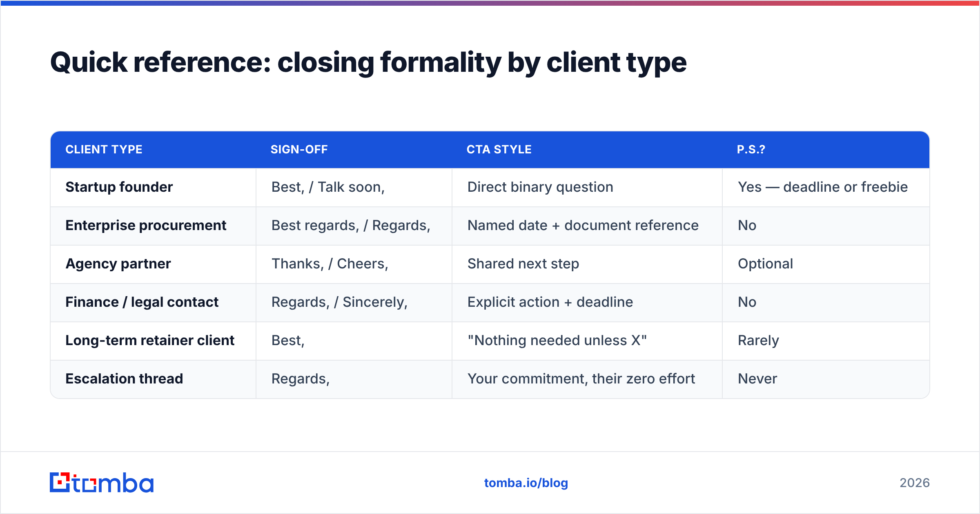Viewport: 980px width, 514px height.
Task: Click the title 'Quick reference: closing formality by client type'
Action: (x=368, y=62)
